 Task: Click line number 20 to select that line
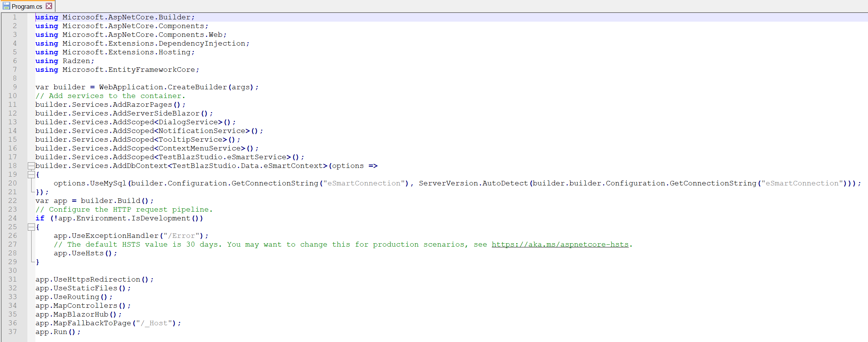tap(12, 183)
